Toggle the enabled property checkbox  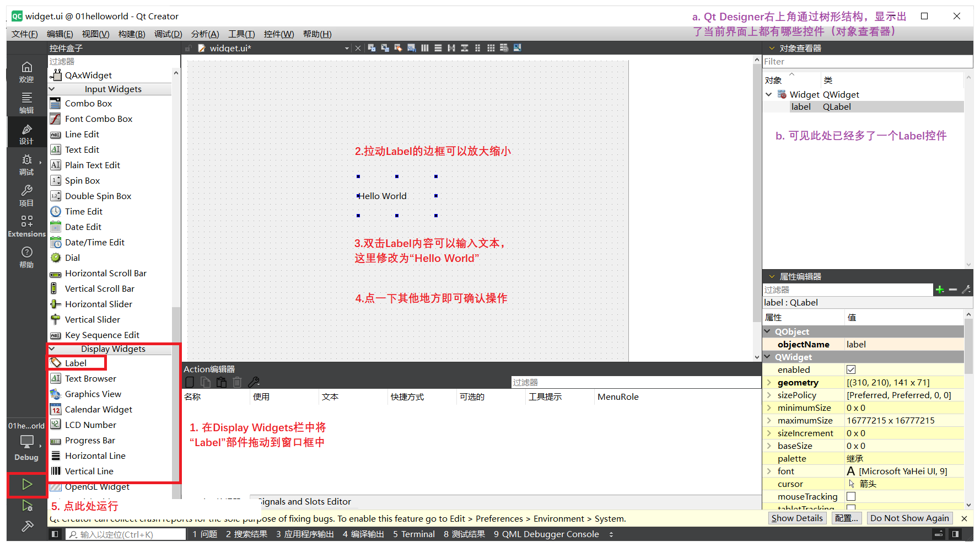[851, 369]
